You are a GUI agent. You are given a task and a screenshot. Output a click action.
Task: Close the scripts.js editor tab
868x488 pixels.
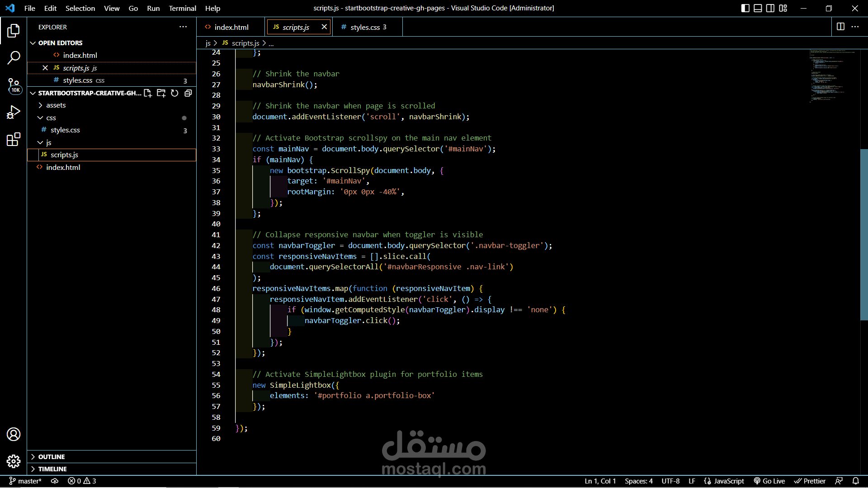tap(324, 27)
